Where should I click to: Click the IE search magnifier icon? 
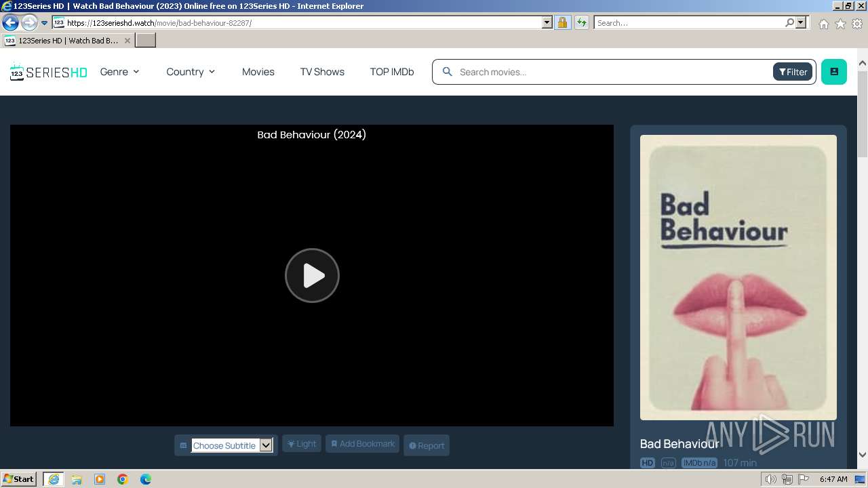pyautogui.click(x=789, y=22)
